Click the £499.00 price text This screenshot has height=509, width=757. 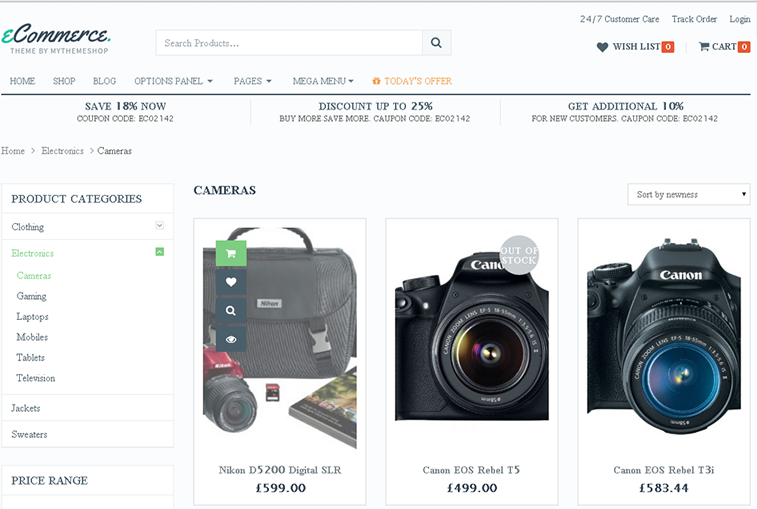tap(472, 488)
